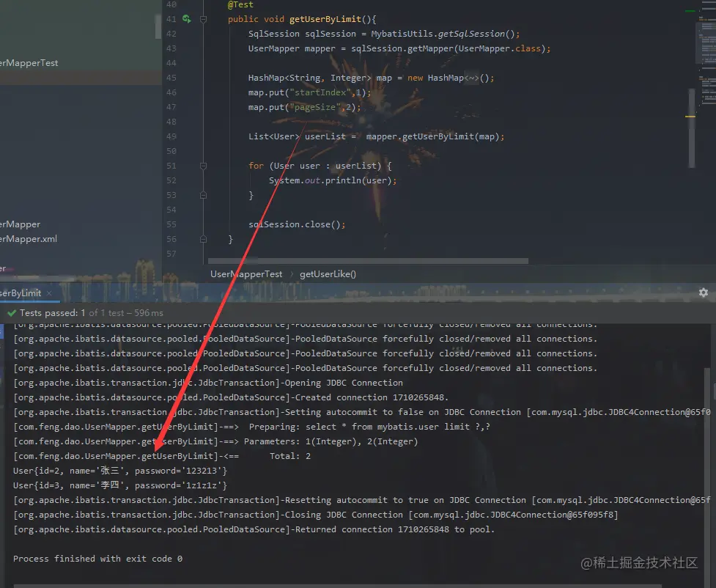Viewport: 716px width, 588px height.
Task: Open UserMapper.xml in project tree
Action: (29, 239)
